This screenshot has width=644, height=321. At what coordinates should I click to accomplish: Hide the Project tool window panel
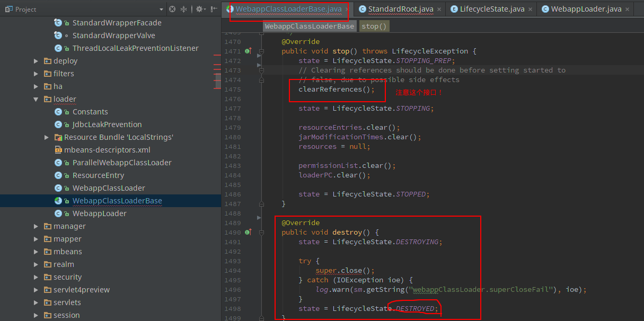tap(214, 9)
